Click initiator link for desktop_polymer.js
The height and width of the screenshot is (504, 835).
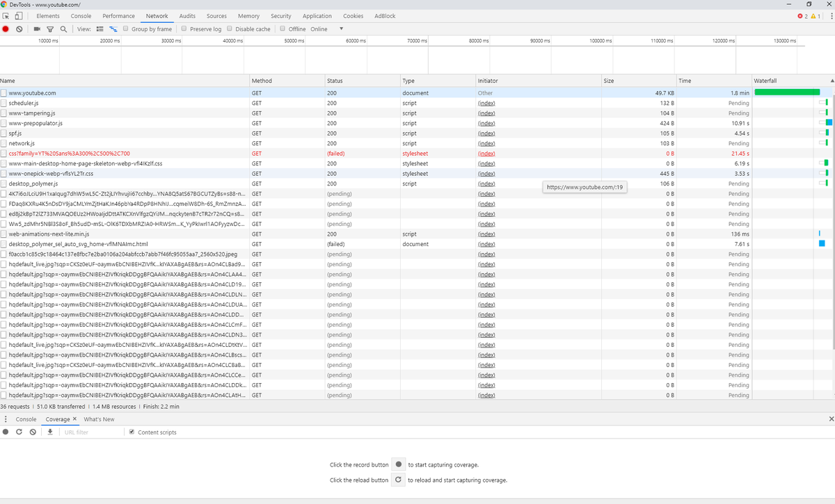click(x=486, y=184)
